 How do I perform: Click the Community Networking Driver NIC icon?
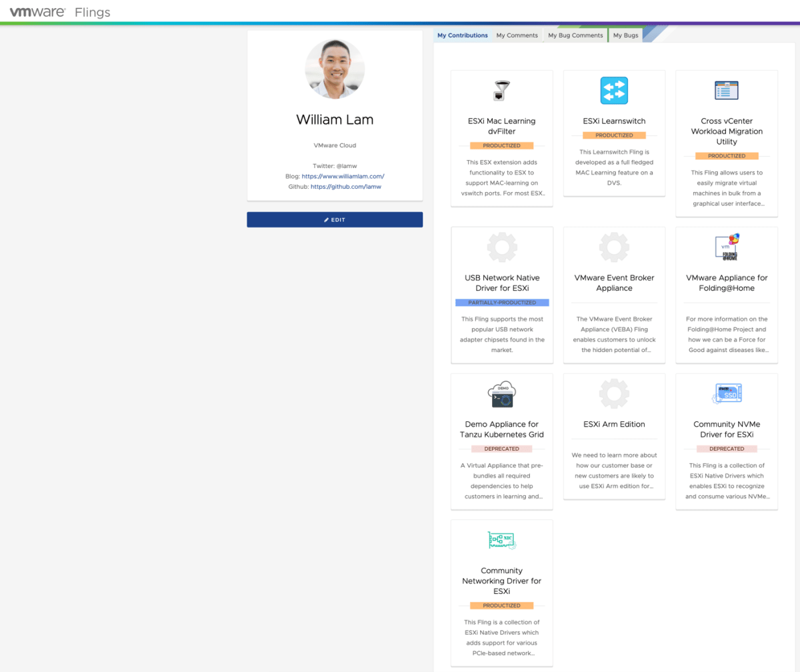(x=502, y=540)
